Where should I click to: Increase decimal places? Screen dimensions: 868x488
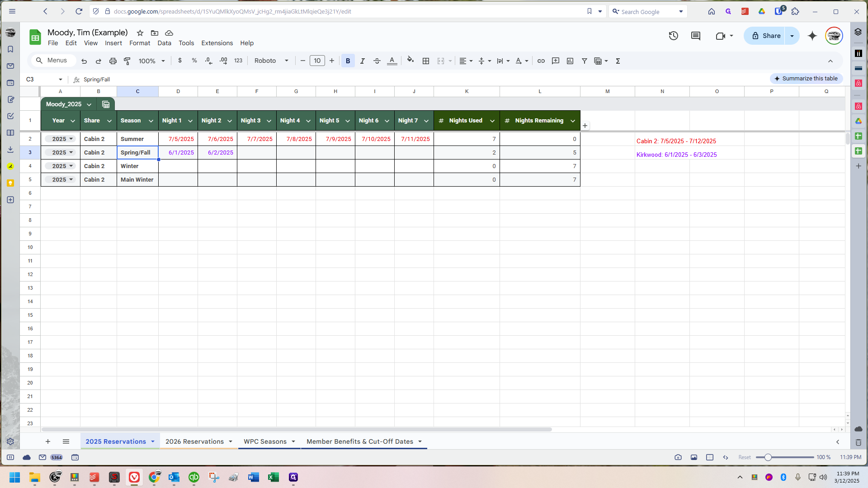click(x=223, y=61)
